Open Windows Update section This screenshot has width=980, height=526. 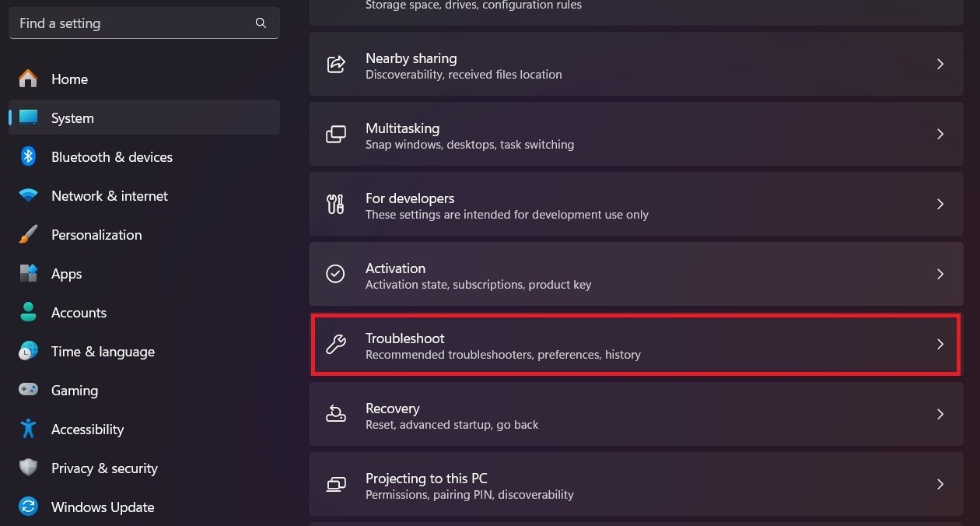point(144,507)
